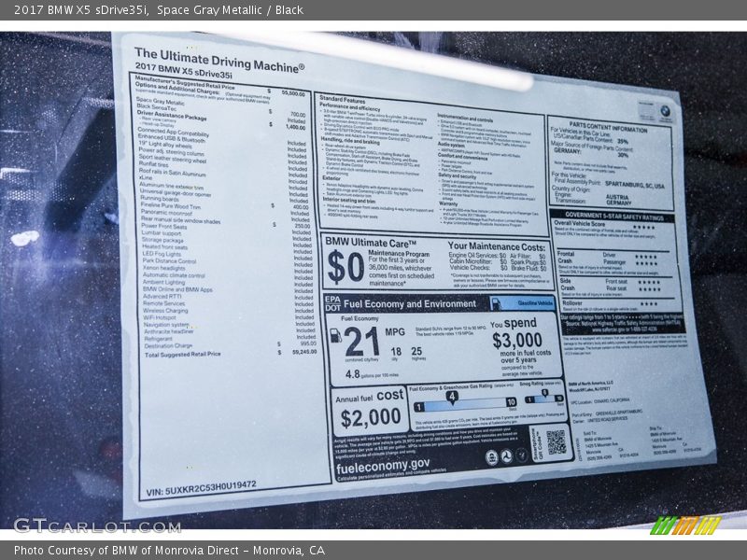Image resolution: width=747 pixels, height=560 pixels.
Task: Click the 'Black SensaTec' option line
Action: [x=156, y=107]
